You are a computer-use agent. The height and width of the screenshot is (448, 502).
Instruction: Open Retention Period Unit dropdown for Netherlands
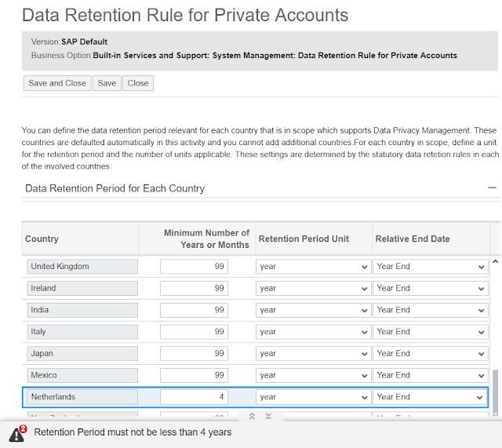(x=313, y=397)
